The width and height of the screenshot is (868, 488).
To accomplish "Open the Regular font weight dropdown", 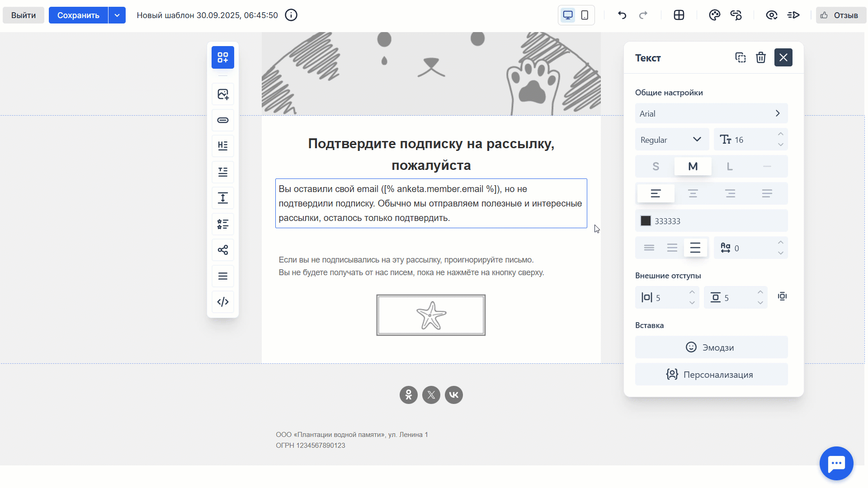I will click(672, 139).
